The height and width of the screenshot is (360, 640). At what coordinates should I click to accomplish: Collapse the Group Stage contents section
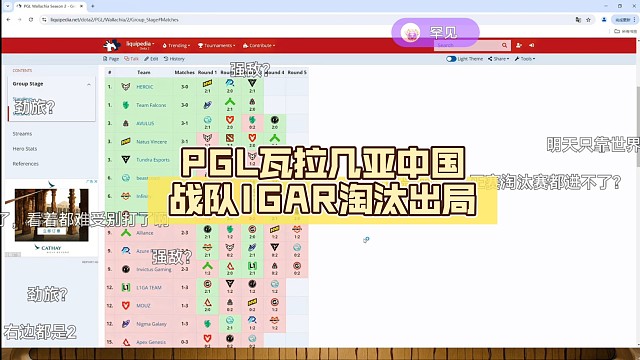pyautogui.click(x=89, y=84)
